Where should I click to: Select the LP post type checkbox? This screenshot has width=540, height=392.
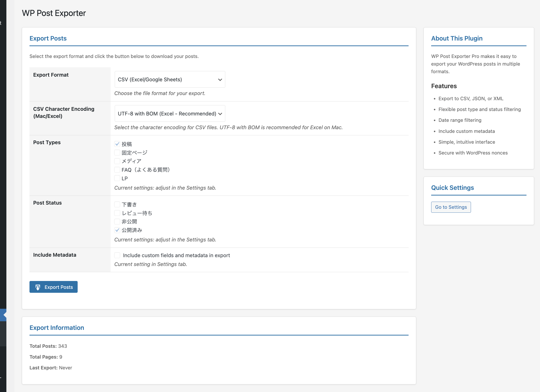(117, 178)
